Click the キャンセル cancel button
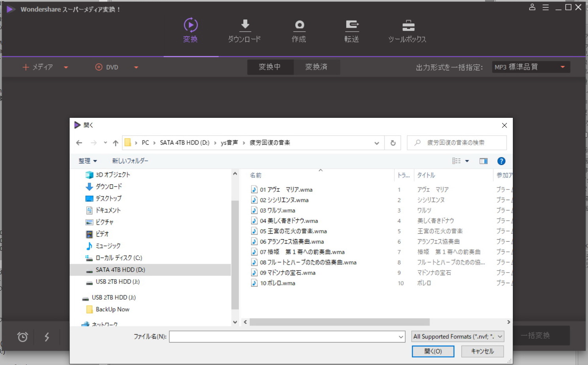 pos(482,351)
